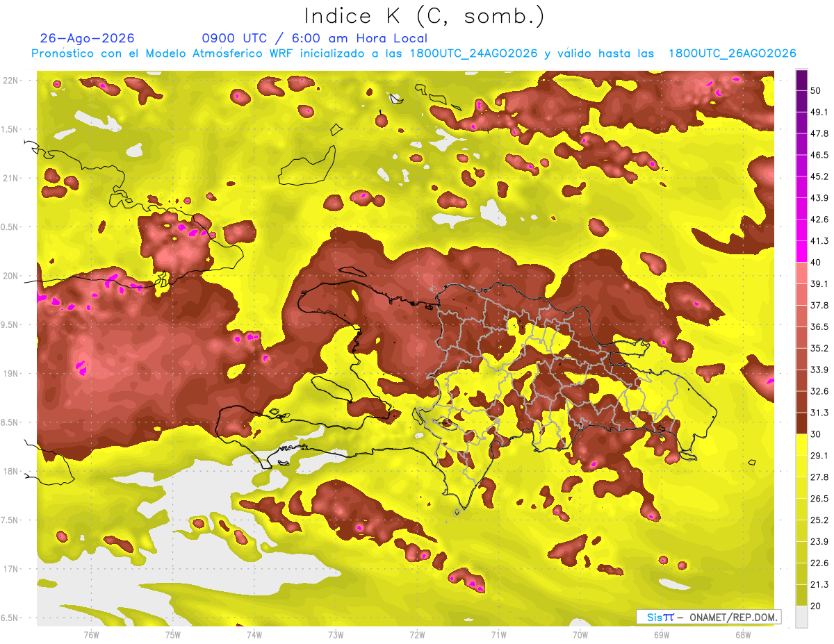The image size is (834, 644).
Task: Click the '32.6' value on the color scale
Action: point(819,391)
